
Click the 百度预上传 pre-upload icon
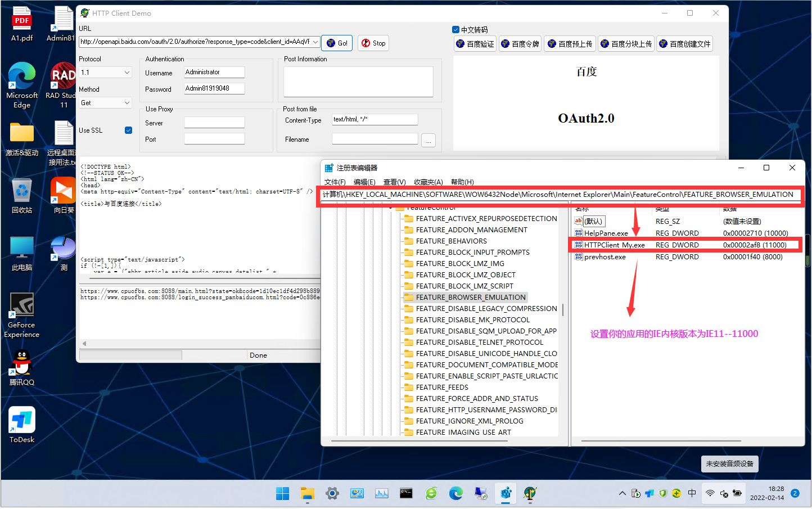click(569, 43)
